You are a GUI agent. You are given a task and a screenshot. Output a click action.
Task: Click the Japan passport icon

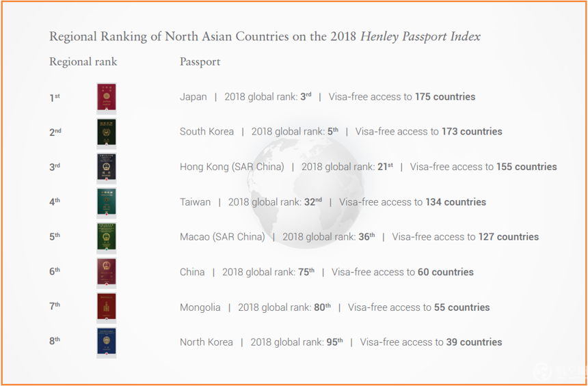click(106, 98)
